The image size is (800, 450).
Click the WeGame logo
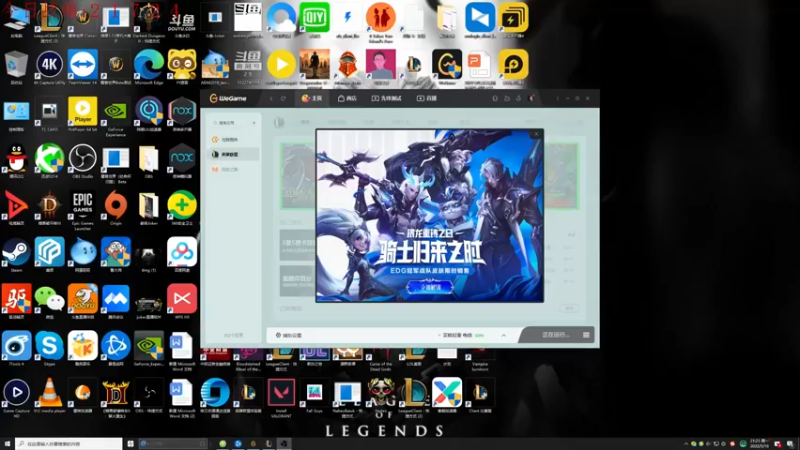[228, 98]
